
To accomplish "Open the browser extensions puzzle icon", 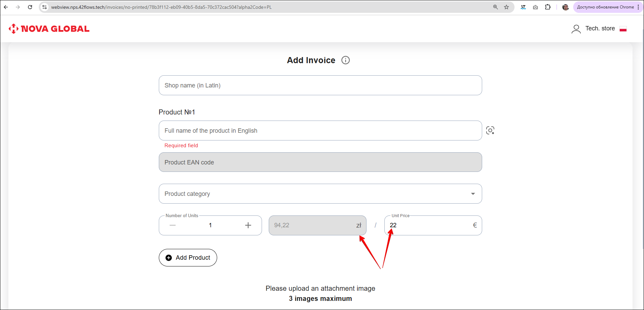I will pyautogui.click(x=548, y=7).
